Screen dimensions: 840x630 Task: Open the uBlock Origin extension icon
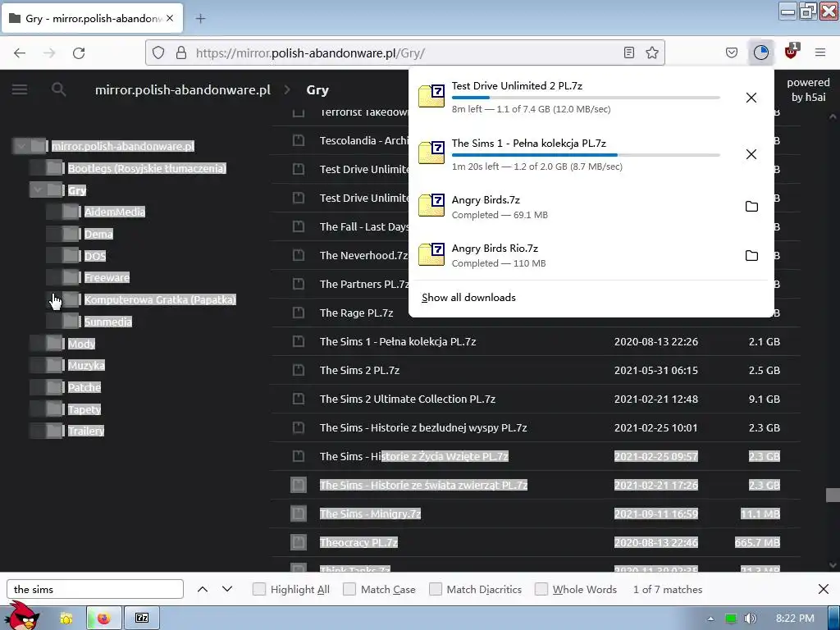coord(791,52)
